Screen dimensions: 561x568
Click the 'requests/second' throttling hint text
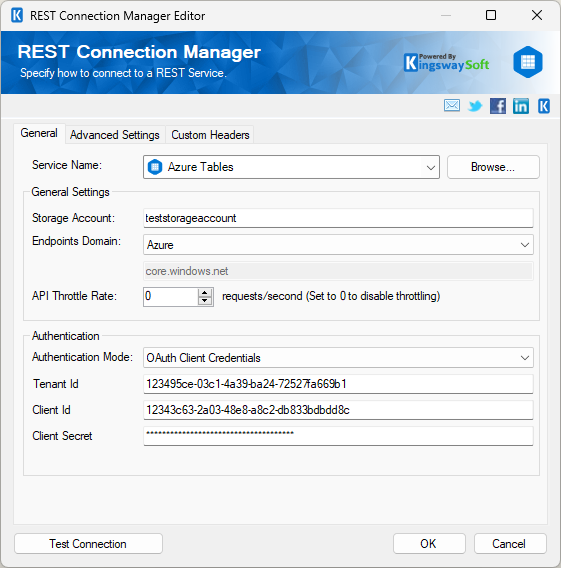(x=331, y=296)
